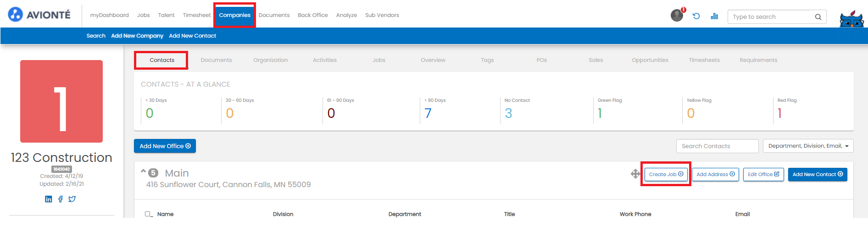Sort by the Name column header

(x=165, y=214)
